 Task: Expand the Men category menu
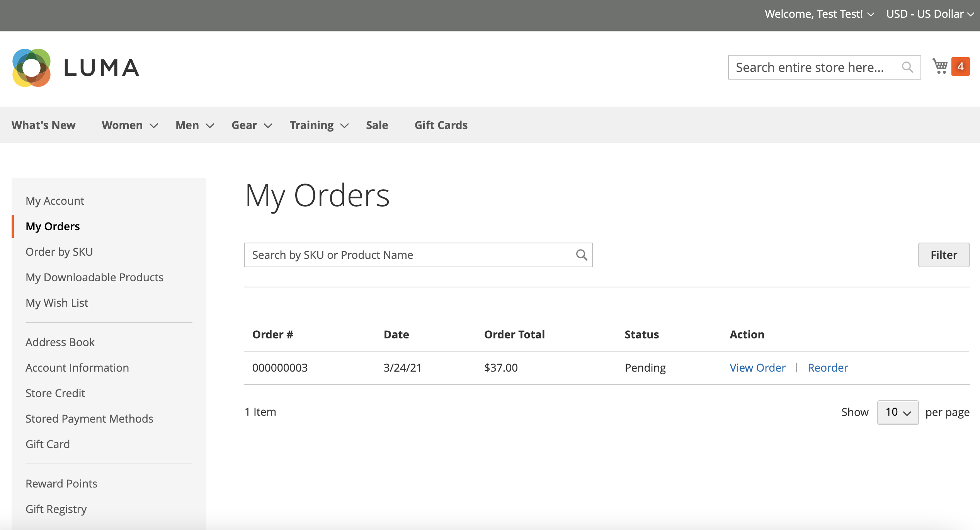point(195,125)
